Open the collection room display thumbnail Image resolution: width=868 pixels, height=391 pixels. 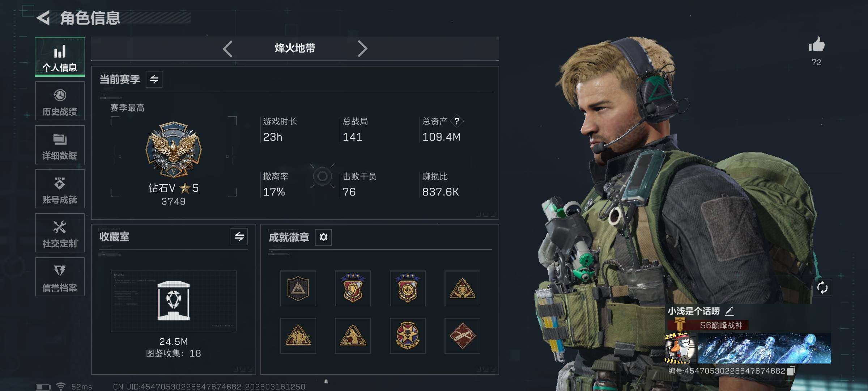pyautogui.click(x=174, y=301)
